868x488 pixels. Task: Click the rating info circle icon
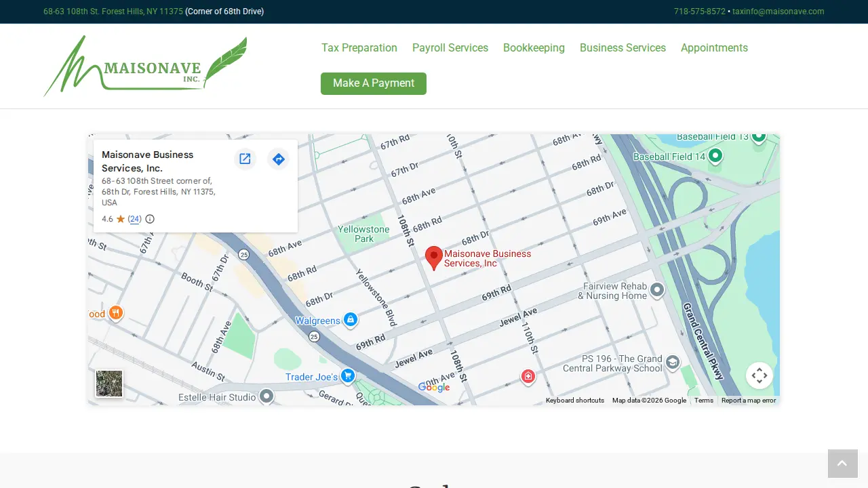click(150, 219)
